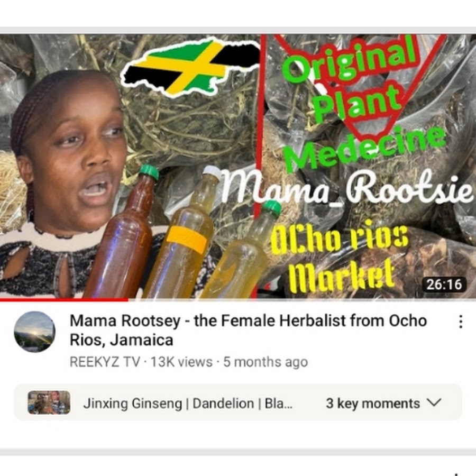476x476 pixels.
Task: Click the red watched-progress bar under thumbnail
Action: point(64,300)
